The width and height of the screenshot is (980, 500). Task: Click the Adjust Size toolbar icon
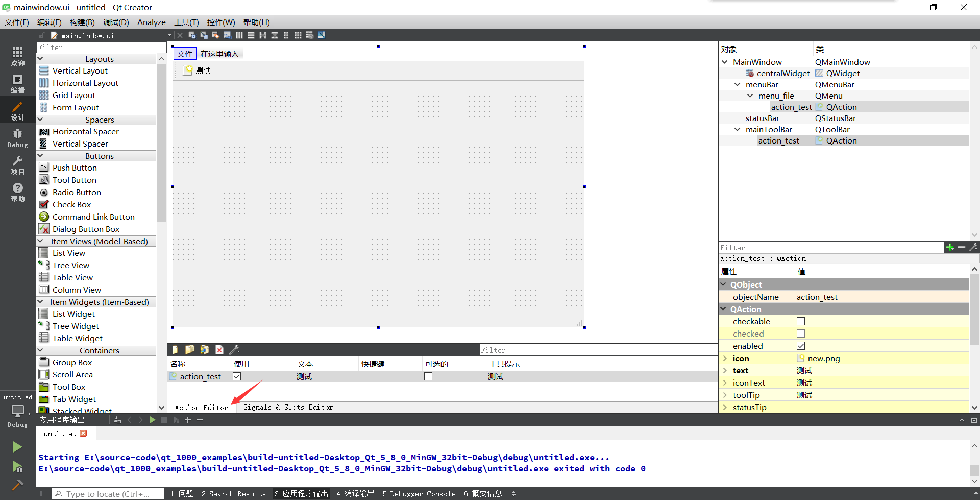coord(322,35)
